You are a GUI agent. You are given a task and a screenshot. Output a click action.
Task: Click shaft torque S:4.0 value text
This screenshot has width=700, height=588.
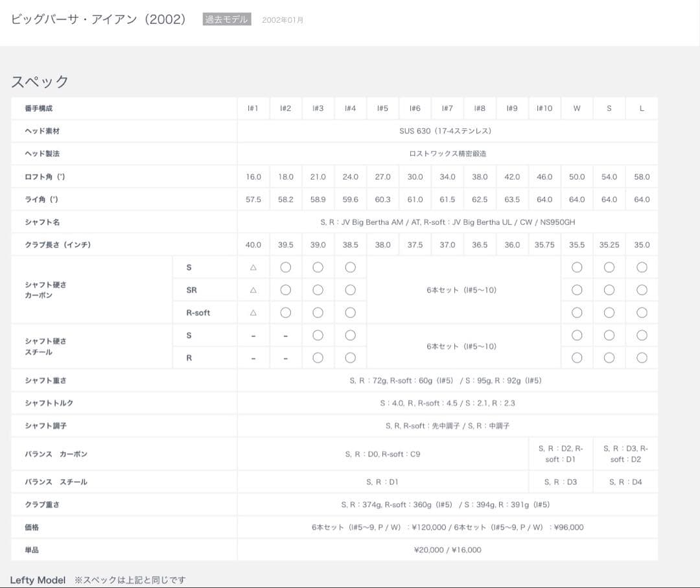(x=447, y=403)
